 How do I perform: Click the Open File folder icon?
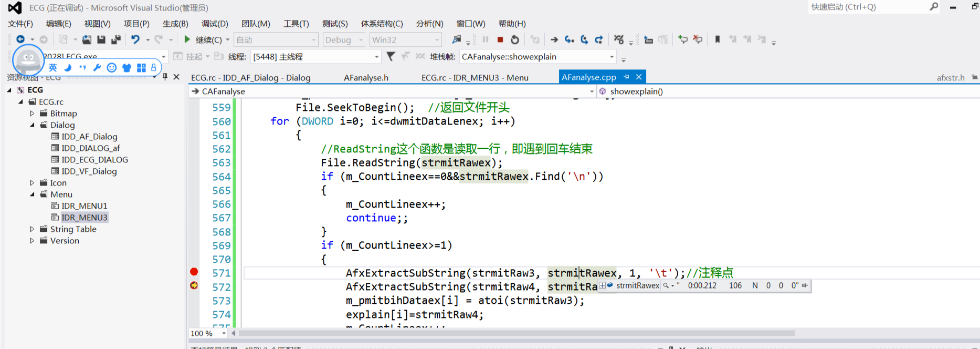coord(87,39)
